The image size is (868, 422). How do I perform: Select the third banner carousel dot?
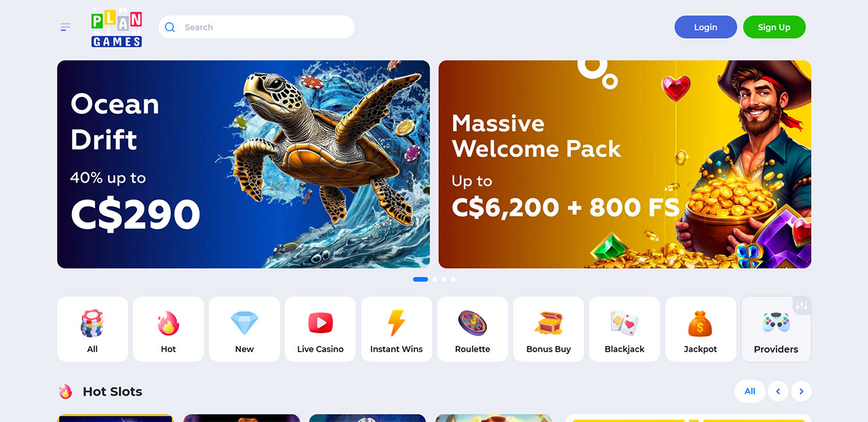[444, 279]
